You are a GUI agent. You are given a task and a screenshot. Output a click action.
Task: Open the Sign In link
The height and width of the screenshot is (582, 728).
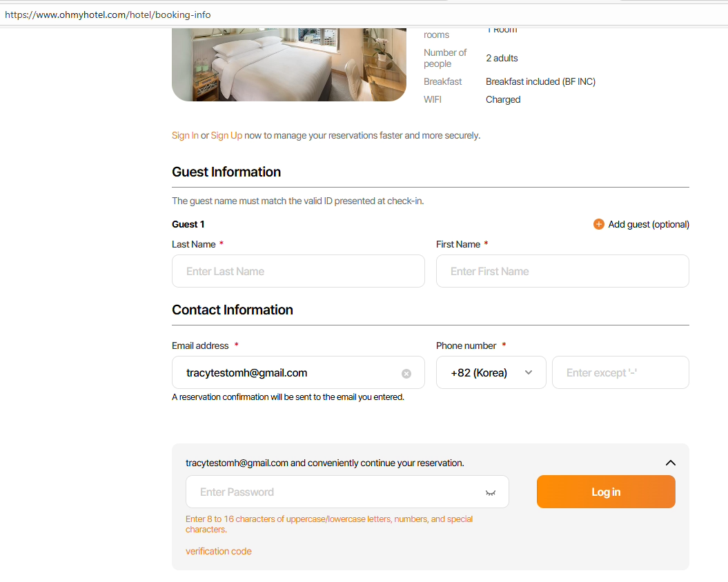point(185,135)
